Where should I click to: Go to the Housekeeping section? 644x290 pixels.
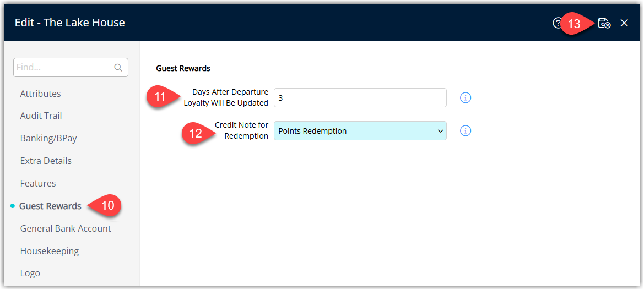tap(49, 250)
